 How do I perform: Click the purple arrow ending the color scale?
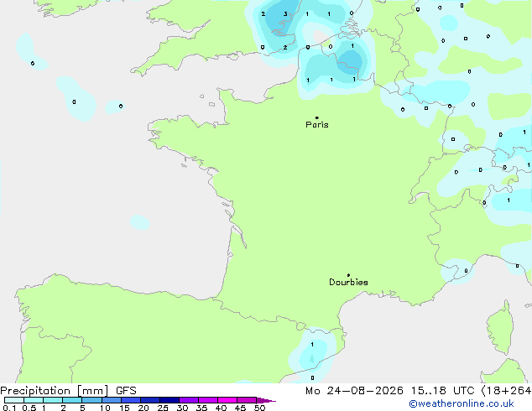(x=266, y=400)
